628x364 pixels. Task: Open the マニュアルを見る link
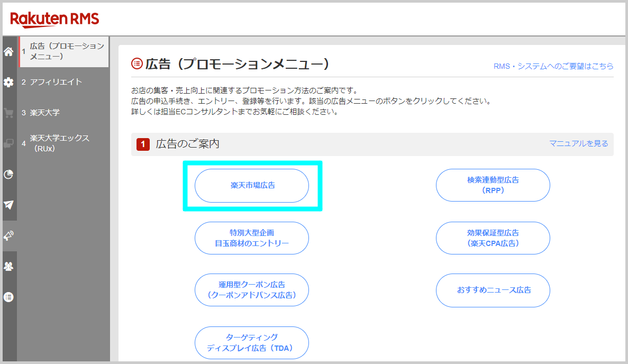(x=578, y=143)
